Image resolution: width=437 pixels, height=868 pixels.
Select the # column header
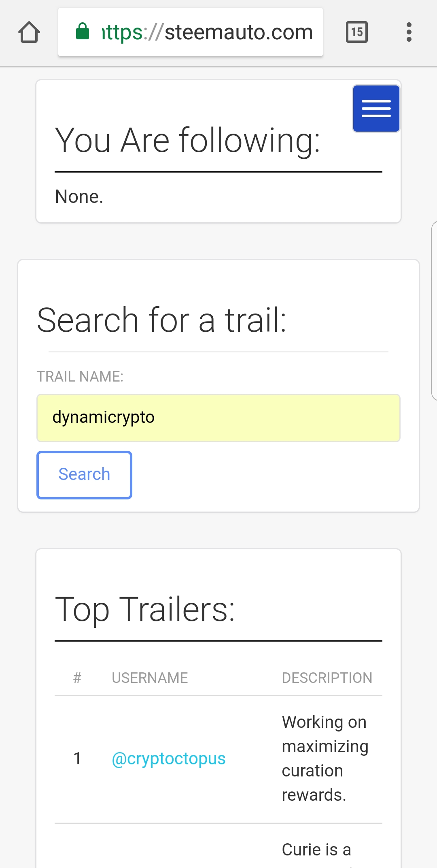coord(77,678)
